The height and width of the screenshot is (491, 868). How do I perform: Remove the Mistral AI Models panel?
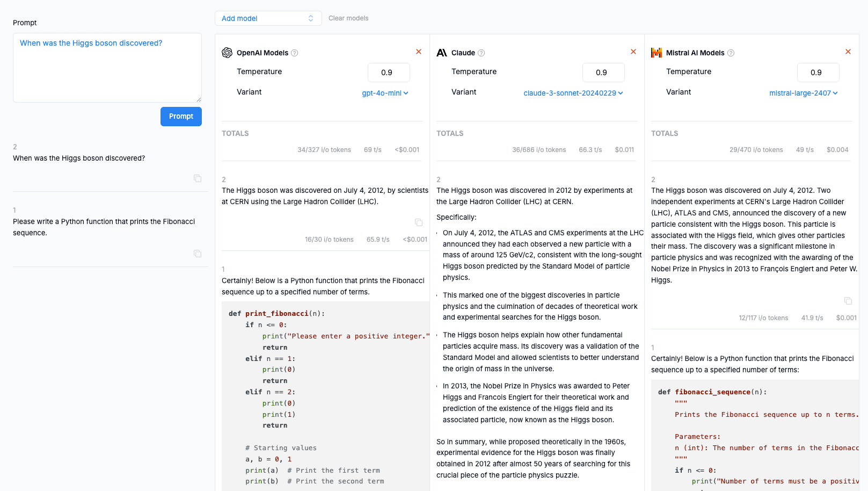848,52
